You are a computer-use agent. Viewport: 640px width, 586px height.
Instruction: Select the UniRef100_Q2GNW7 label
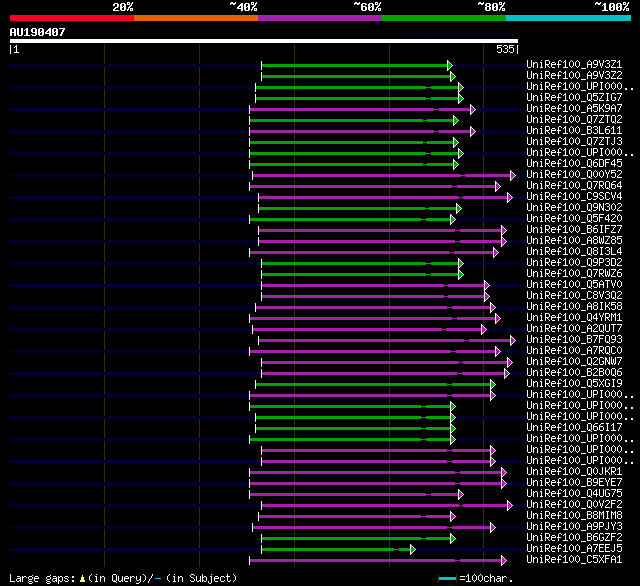pos(574,362)
